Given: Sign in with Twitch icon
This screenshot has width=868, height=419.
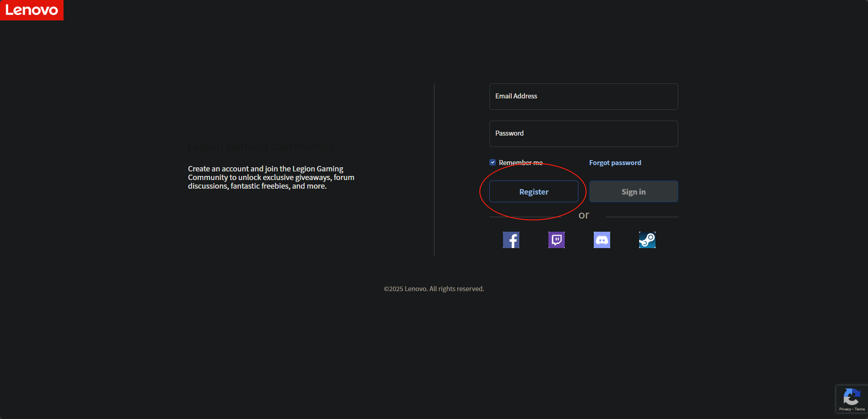Looking at the screenshot, I should point(557,240).
